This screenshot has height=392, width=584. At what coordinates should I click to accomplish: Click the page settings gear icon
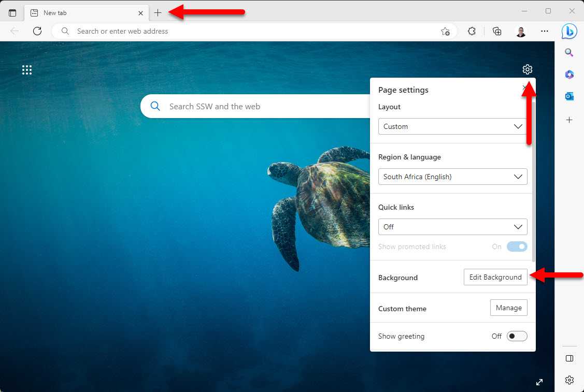[x=527, y=69]
